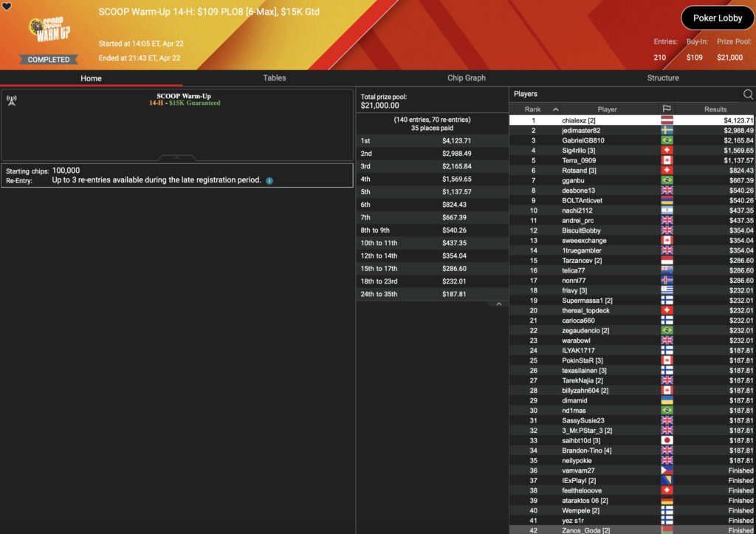Click the 1st place $4,123.71 payout row
The image size is (756, 534).
tap(432, 141)
